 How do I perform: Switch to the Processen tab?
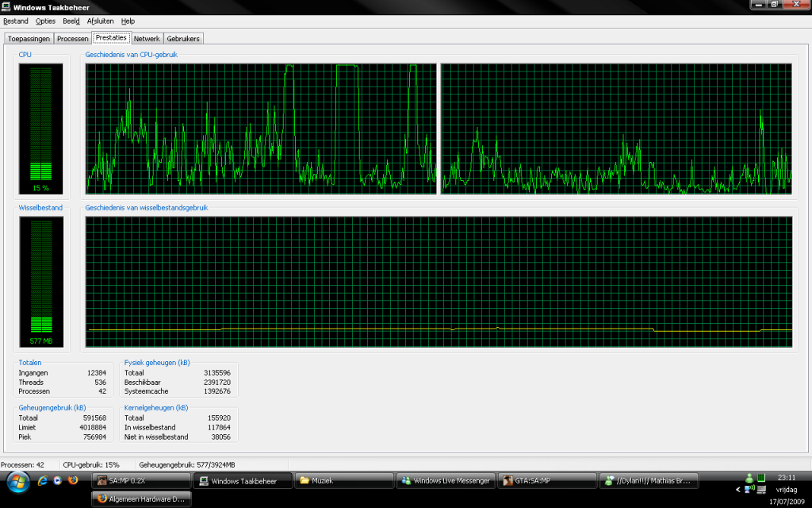72,39
